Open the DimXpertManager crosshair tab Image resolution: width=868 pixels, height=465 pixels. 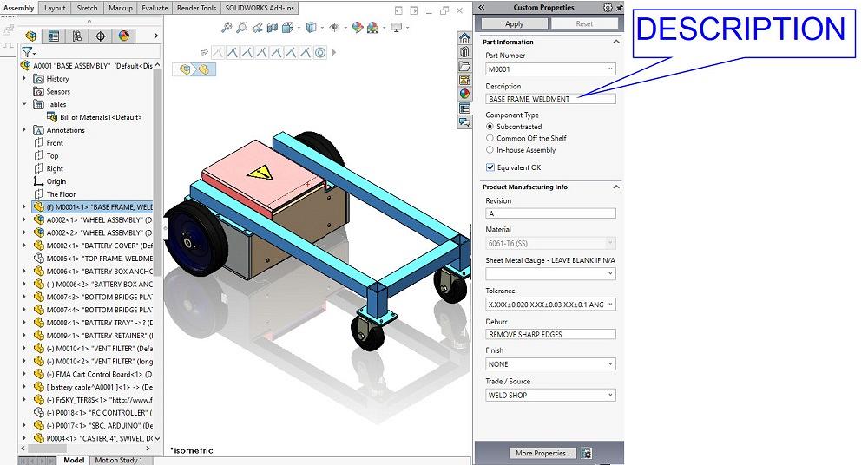pyautogui.click(x=100, y=36)
